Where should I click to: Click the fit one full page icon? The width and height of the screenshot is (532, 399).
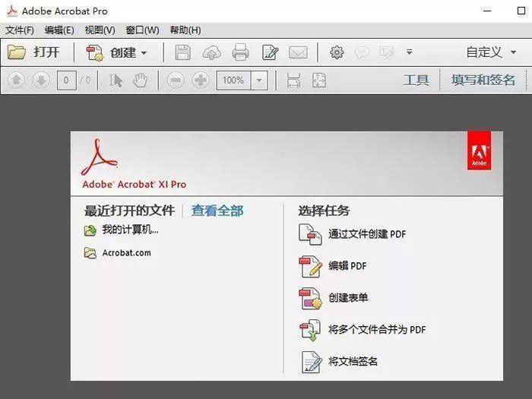(x=319, y=81)
